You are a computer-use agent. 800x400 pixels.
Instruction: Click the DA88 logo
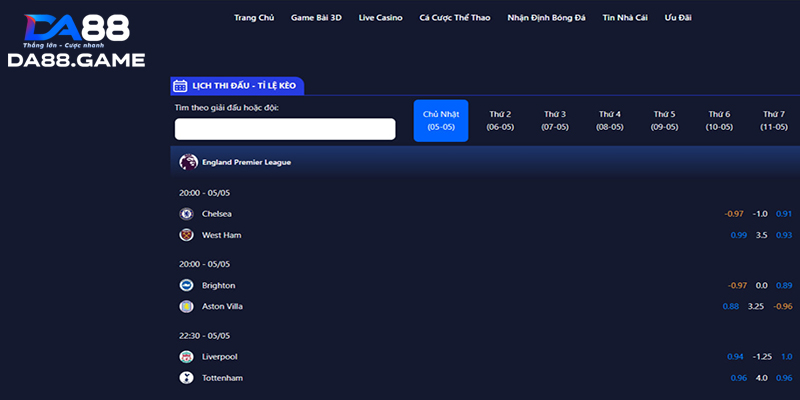tap(77, 31)
